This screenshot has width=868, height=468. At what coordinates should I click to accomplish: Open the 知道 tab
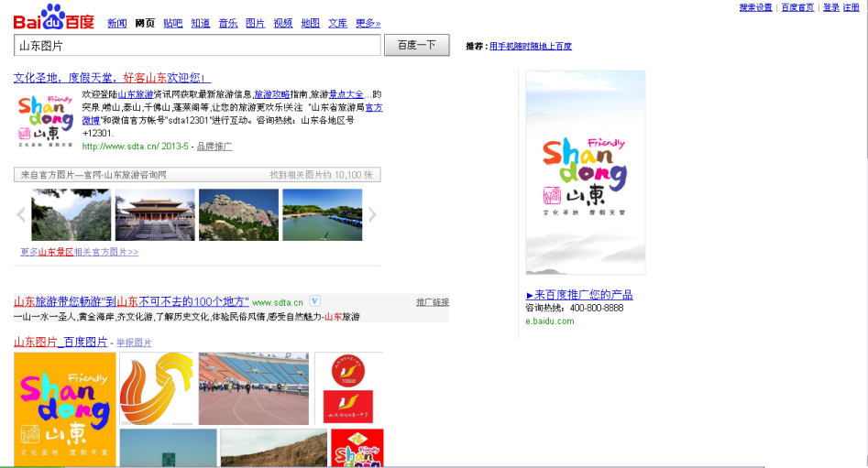pyautogui.click(x=201, y=23)
